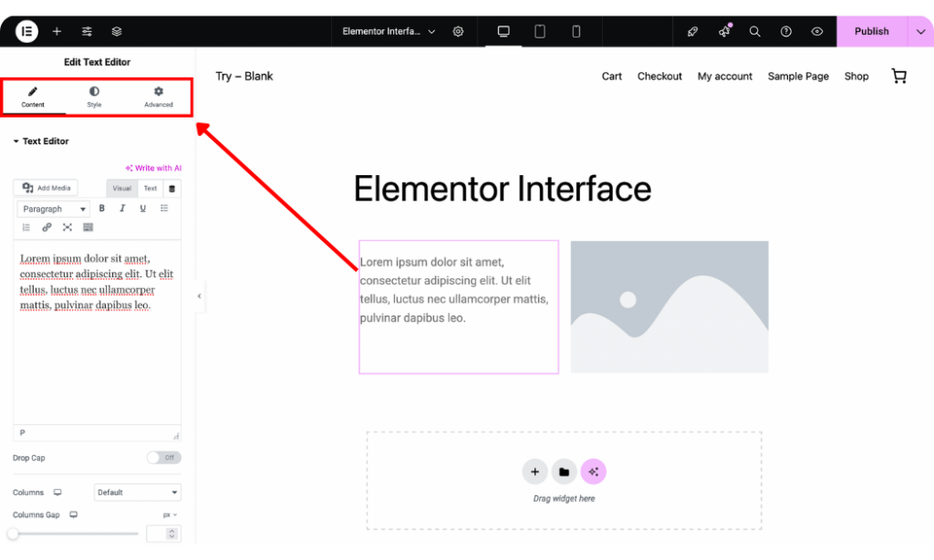Image resolution: width=934 pixels, height=560 pixels.
Task: Select the Text editor tab
Action: pos(150,188)
